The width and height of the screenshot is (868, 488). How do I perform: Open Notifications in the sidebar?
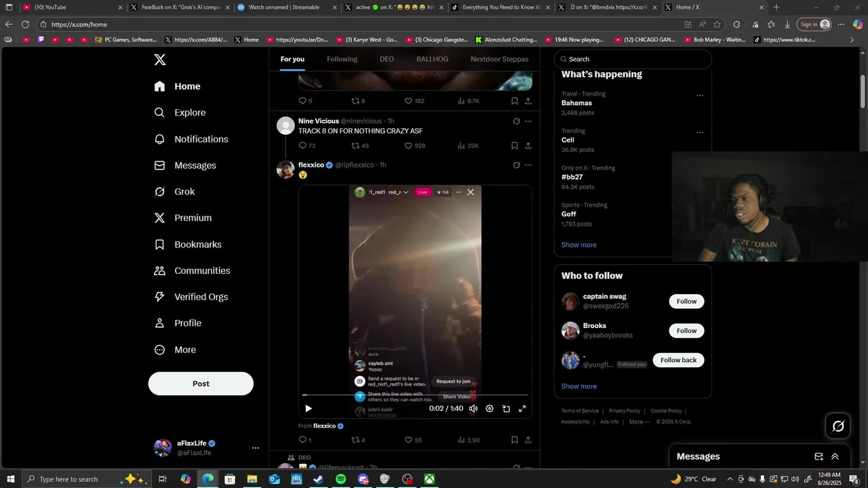[191, 139]
